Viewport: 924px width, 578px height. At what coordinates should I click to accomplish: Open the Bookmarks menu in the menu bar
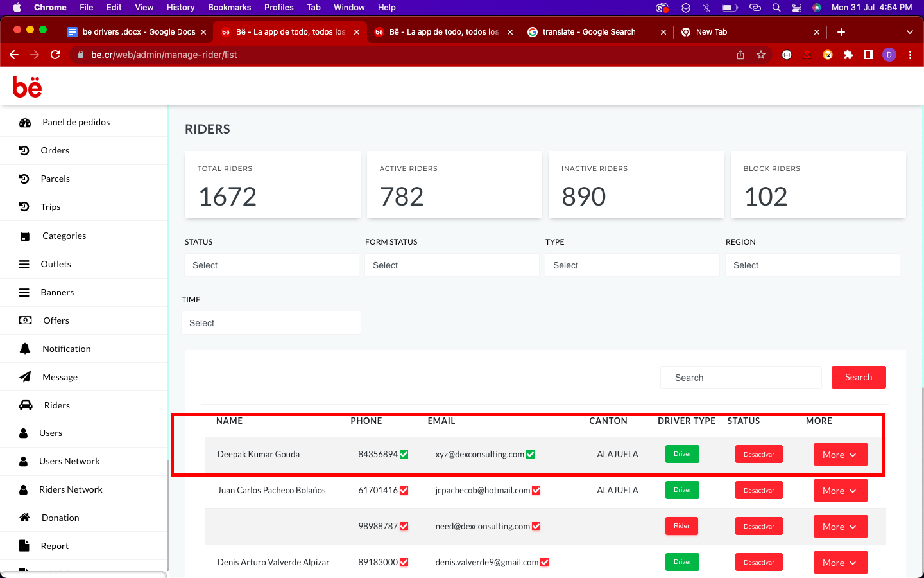(229, 7)
